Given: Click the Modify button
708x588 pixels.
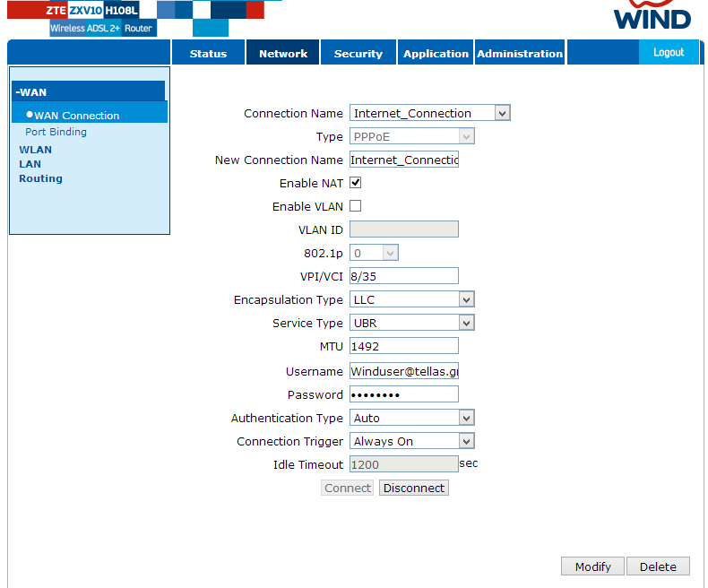Looking at the screenshot, I should 592,566.
